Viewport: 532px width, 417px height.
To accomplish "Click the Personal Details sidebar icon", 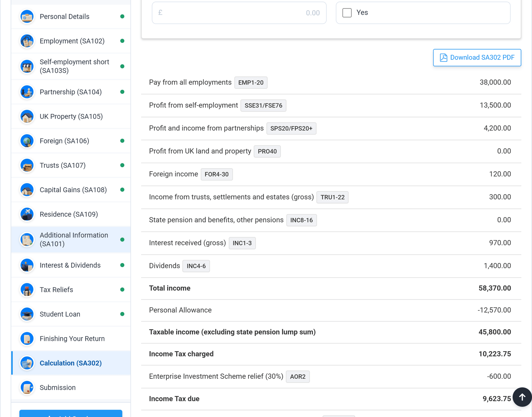I will tap(27, 17).
